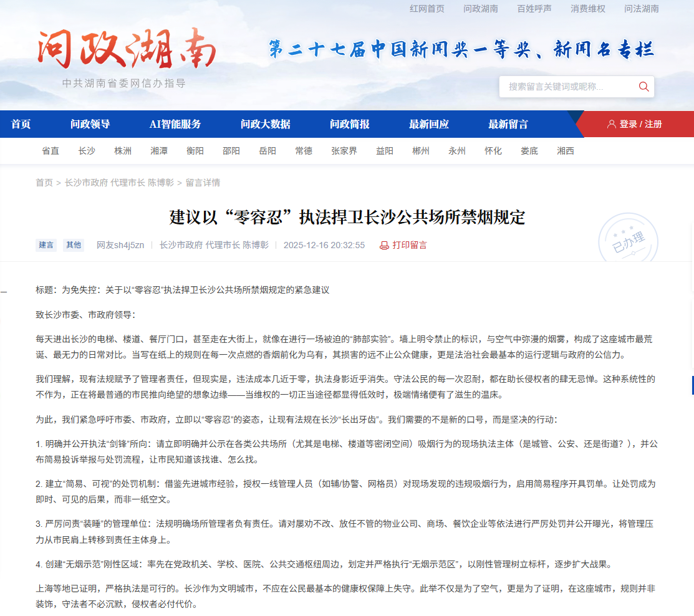This screenshot has width=694, height=616.
Task: Open the 问政大数据 menu
Action: click(x=265, y=124)
